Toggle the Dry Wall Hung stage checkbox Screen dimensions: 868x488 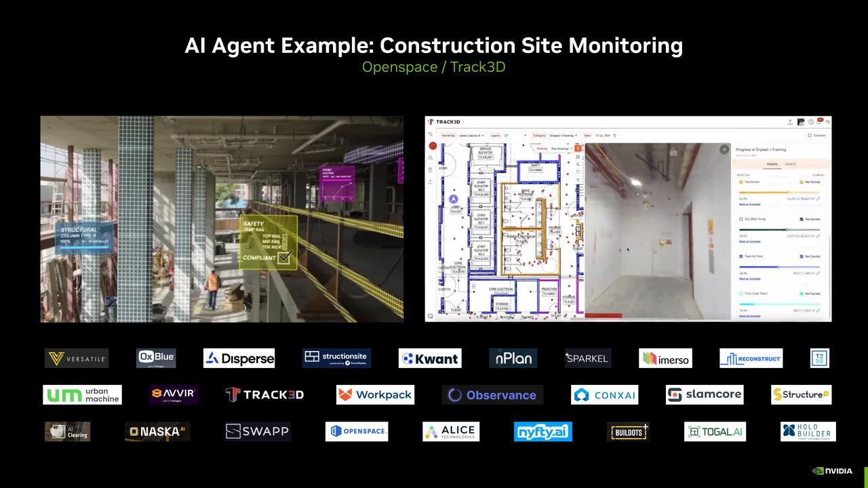tap(741, 219)
